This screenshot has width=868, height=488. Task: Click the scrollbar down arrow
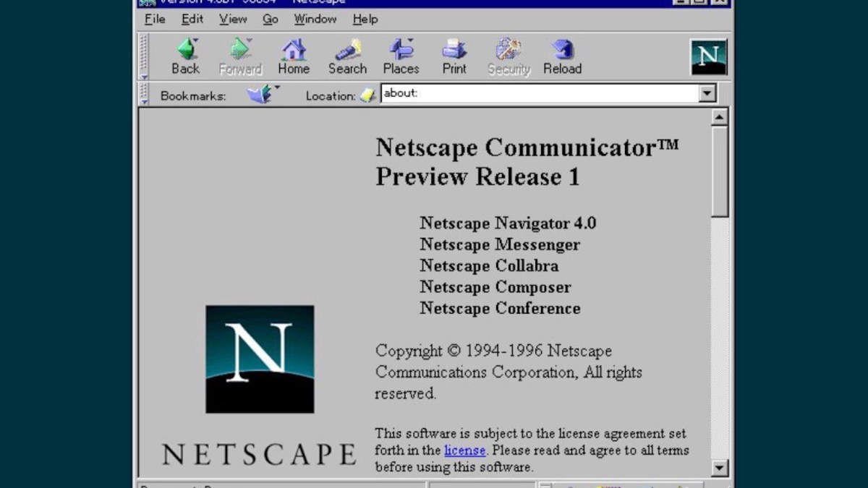[x=720, y=468]
